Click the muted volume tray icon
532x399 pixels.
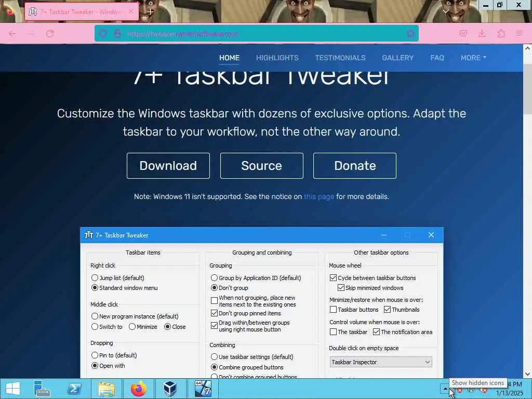(484, 390)
